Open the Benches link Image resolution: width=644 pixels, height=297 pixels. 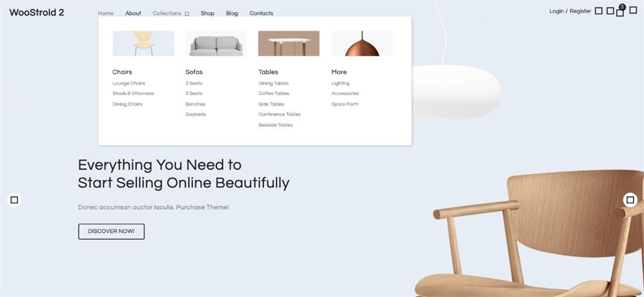196,104
